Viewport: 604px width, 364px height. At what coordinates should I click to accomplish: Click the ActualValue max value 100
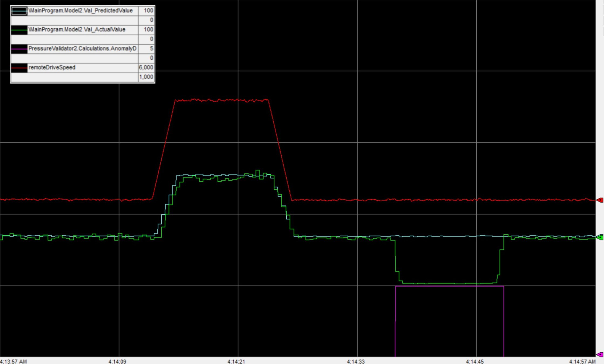point(148,29)
